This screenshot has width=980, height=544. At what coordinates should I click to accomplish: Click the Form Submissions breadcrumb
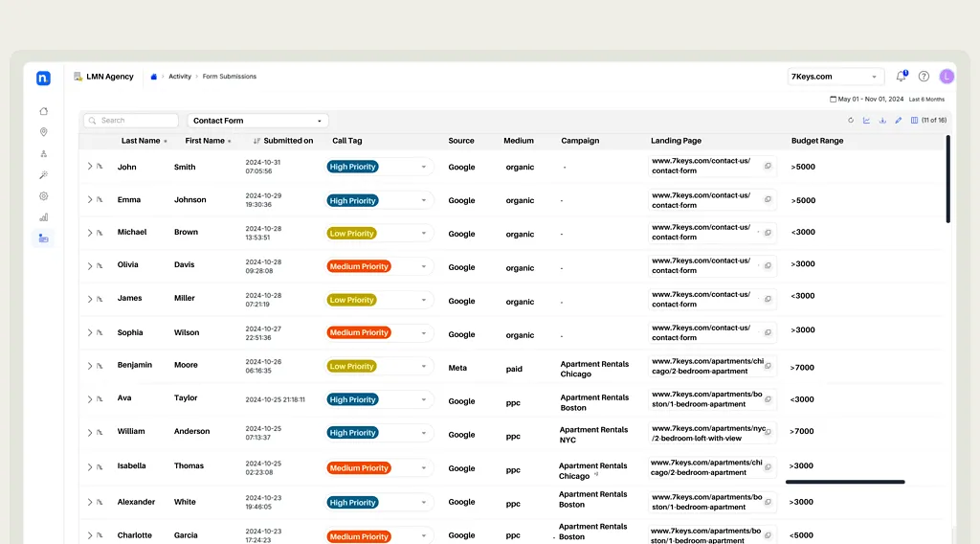point(230,77)
